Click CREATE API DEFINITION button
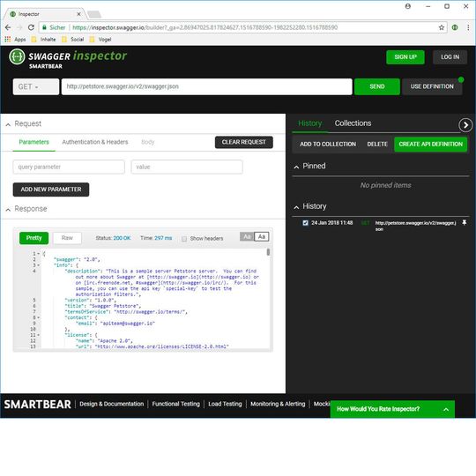Screen dimensions: 476x476 point(430,145)
